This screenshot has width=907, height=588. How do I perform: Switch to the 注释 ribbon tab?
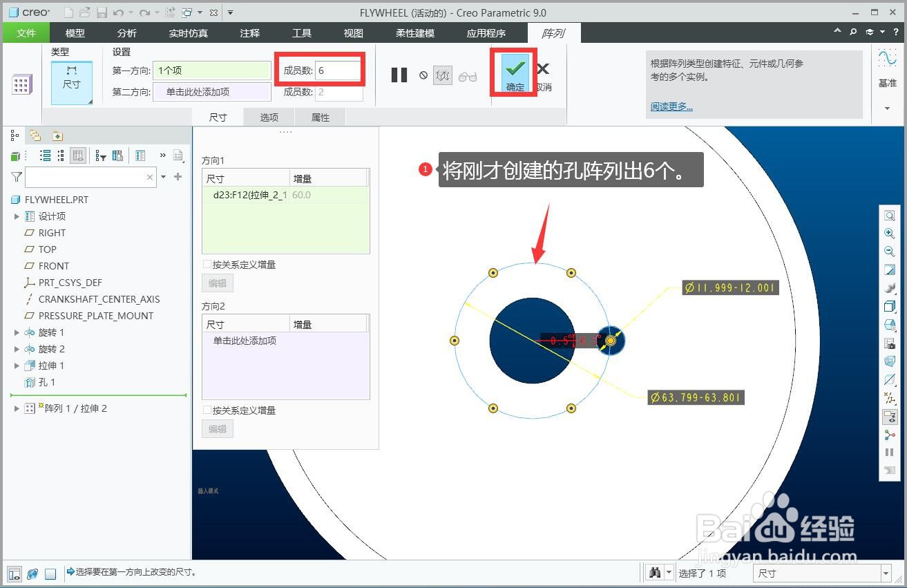click(x=249, y=33)
